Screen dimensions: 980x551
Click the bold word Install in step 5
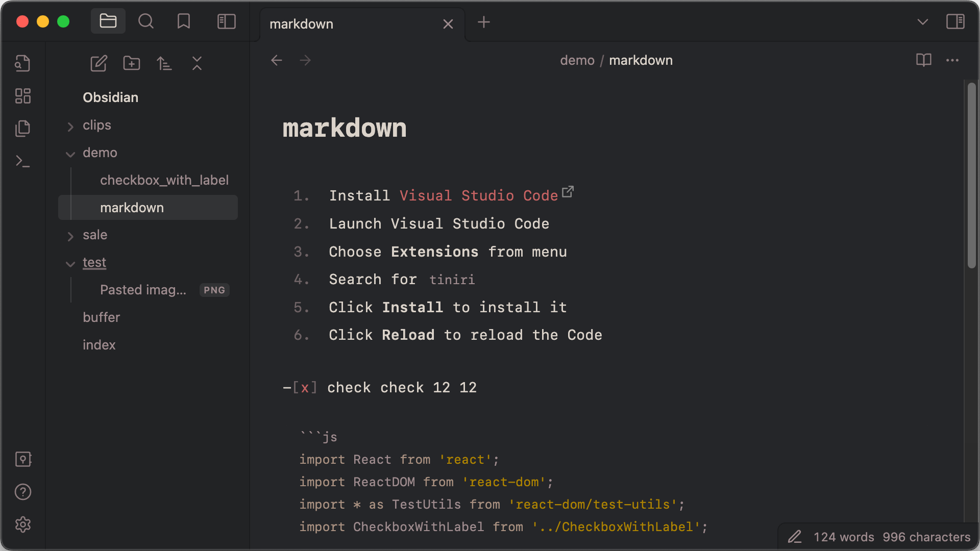pos(412,307)
